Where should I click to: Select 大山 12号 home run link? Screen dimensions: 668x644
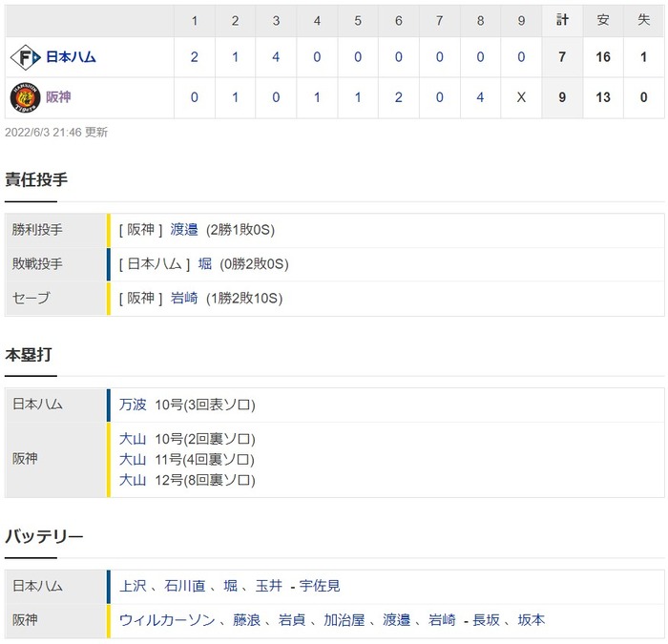[133, 480]
